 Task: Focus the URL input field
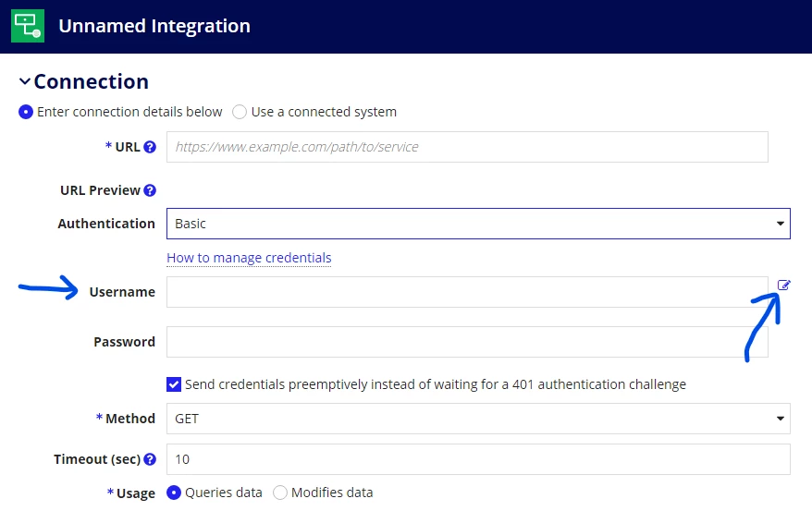467,147
